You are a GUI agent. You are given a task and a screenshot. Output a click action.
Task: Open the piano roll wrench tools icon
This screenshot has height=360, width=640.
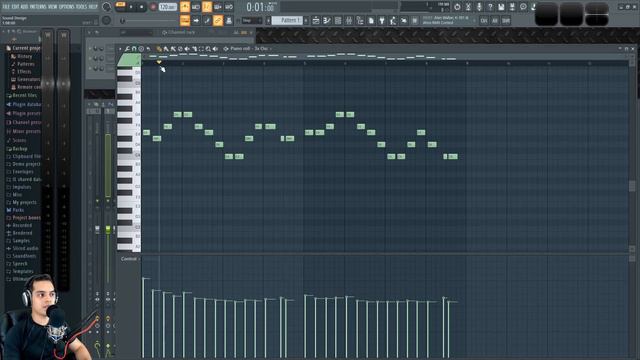coord(127,49)
